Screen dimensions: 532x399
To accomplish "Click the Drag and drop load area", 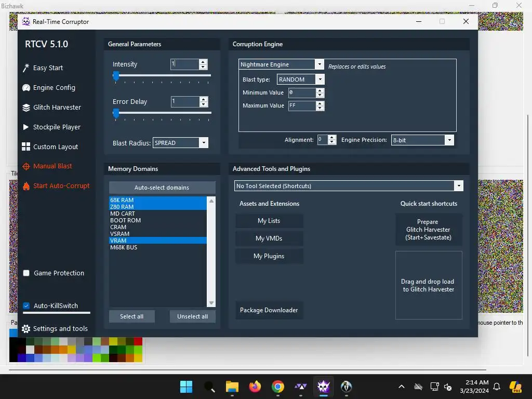I will click(x=429, y=285).
